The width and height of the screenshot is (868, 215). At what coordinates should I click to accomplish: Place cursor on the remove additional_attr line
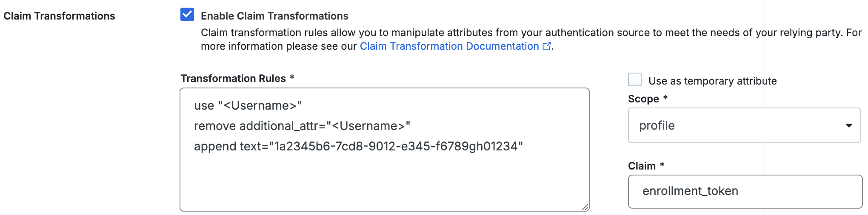(x=302, y=126)
